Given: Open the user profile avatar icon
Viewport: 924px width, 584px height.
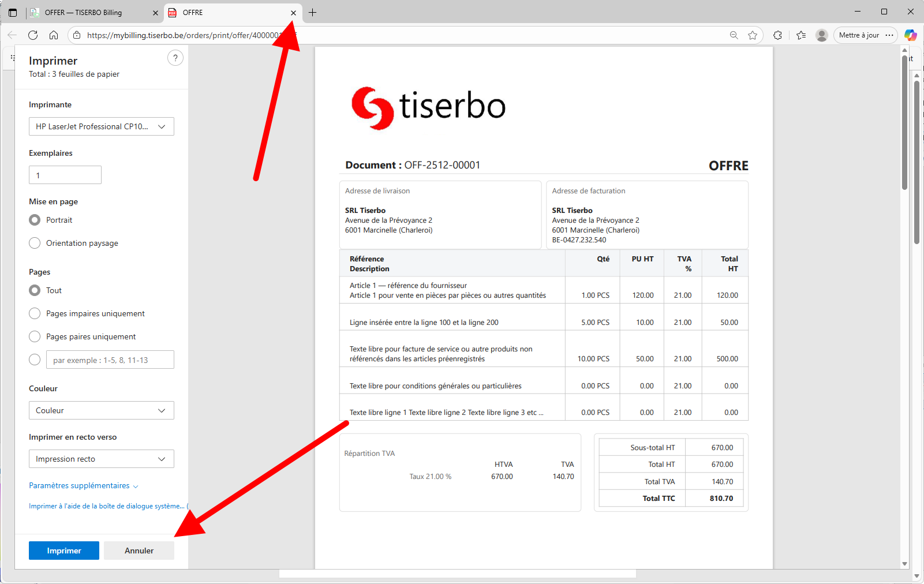Looking at the screenshot, I should pyautogui.click(x=822, y=35).
